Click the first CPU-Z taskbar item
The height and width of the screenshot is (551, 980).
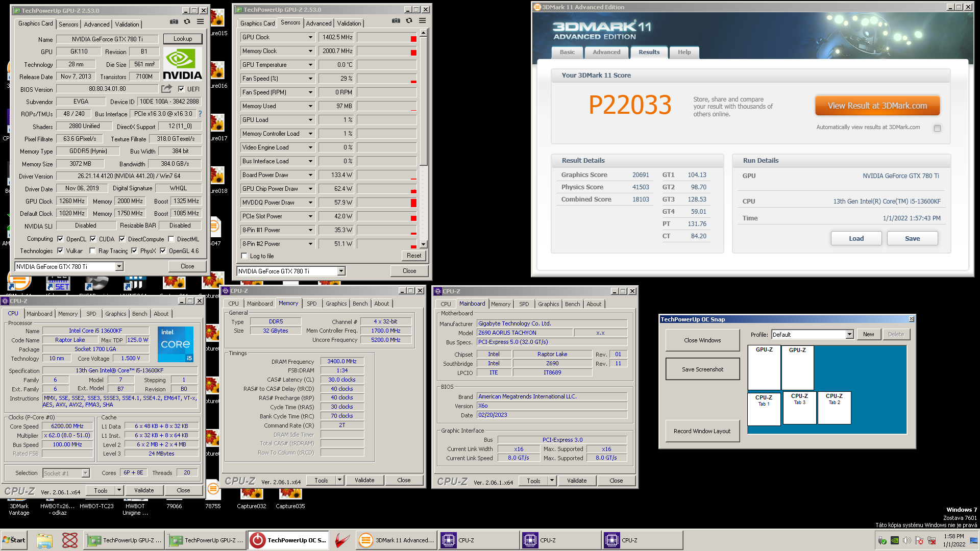pos(479,540)
